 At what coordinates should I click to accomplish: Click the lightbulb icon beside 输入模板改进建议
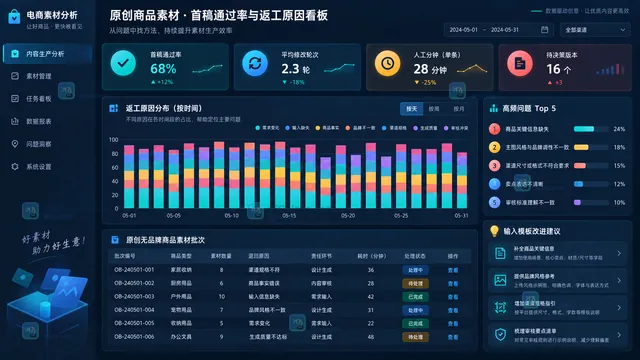[494, 231]
